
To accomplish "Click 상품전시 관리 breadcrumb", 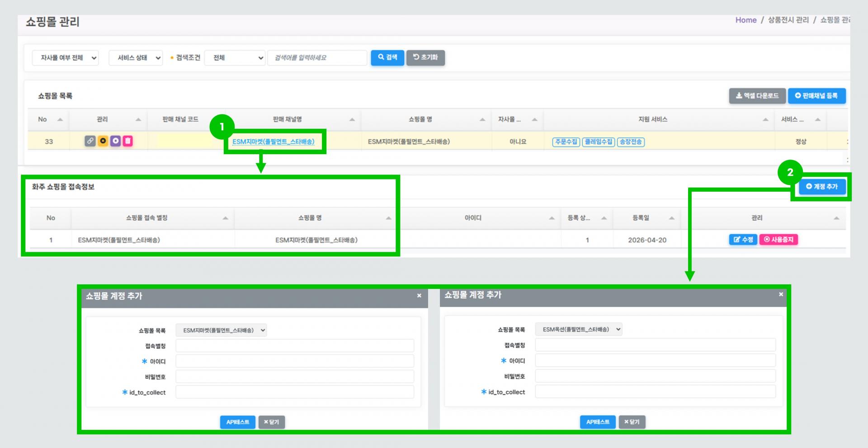I will pos(788,20).
